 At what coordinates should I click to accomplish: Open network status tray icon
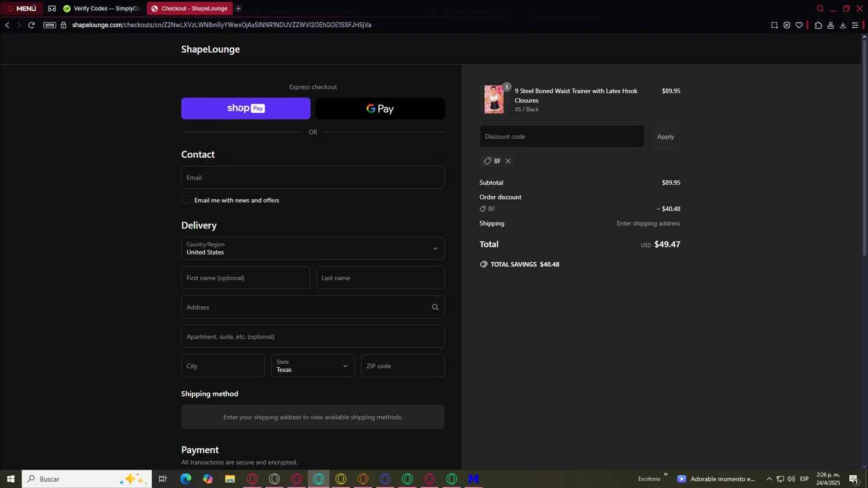point(780,479)
